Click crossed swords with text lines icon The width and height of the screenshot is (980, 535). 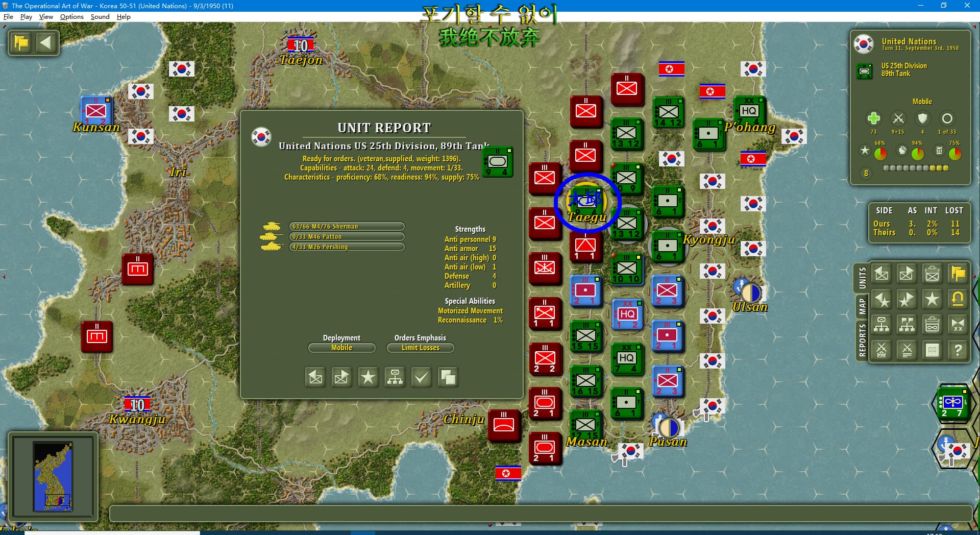(907, 350)
